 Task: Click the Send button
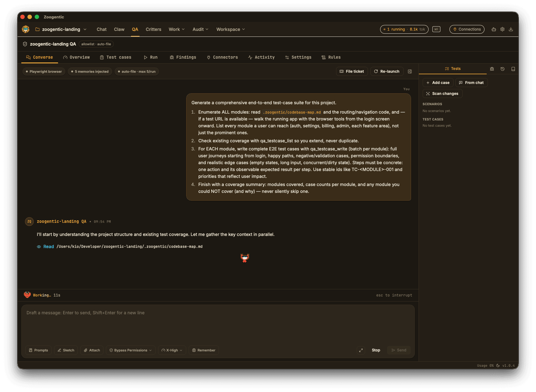point(399,350)
